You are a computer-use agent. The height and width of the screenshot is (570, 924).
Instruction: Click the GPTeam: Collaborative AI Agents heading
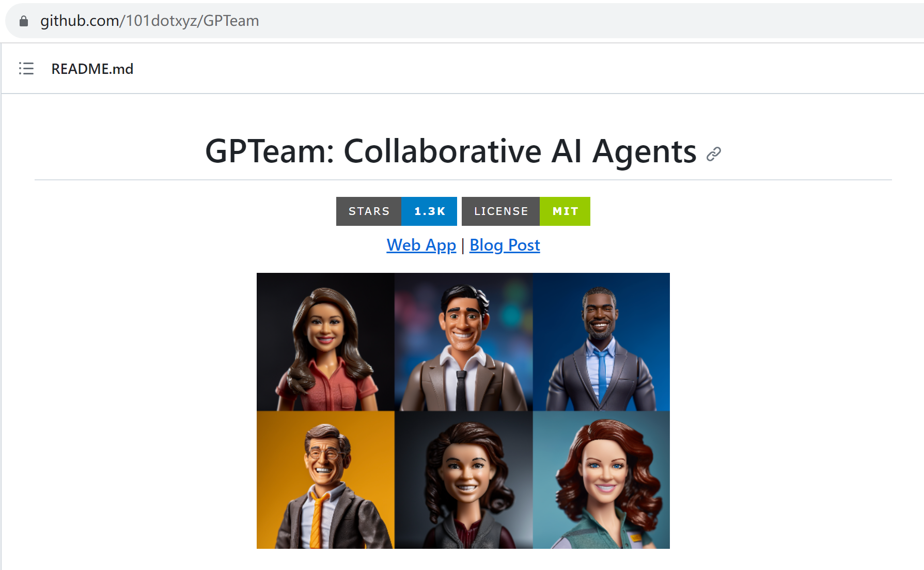(451, 151)
